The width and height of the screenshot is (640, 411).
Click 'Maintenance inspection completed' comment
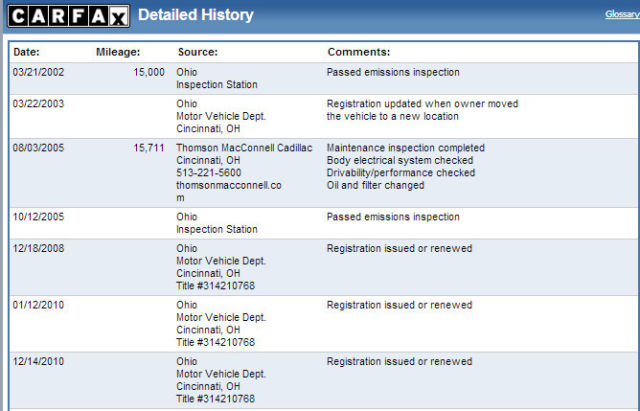406,148
